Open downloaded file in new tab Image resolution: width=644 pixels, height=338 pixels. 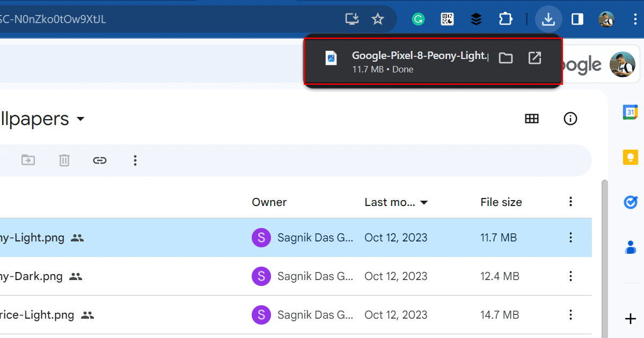535,58
